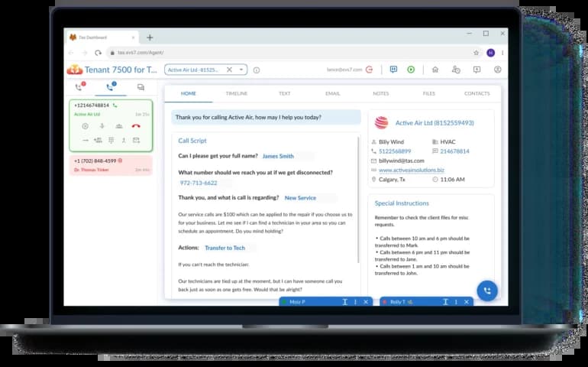
Task: Open the dialpad on call card
Action: point(111,140)
